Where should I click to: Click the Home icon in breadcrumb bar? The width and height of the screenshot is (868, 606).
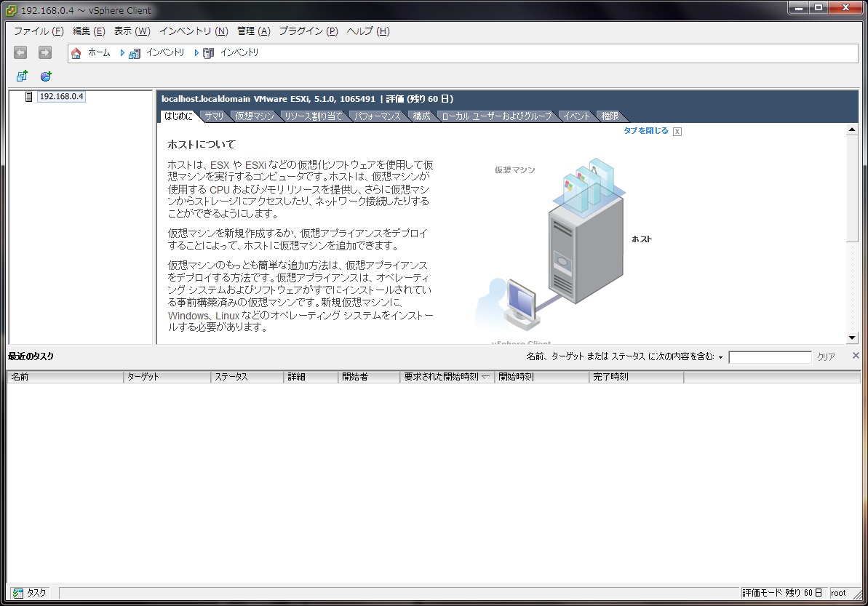pos(76,53)
